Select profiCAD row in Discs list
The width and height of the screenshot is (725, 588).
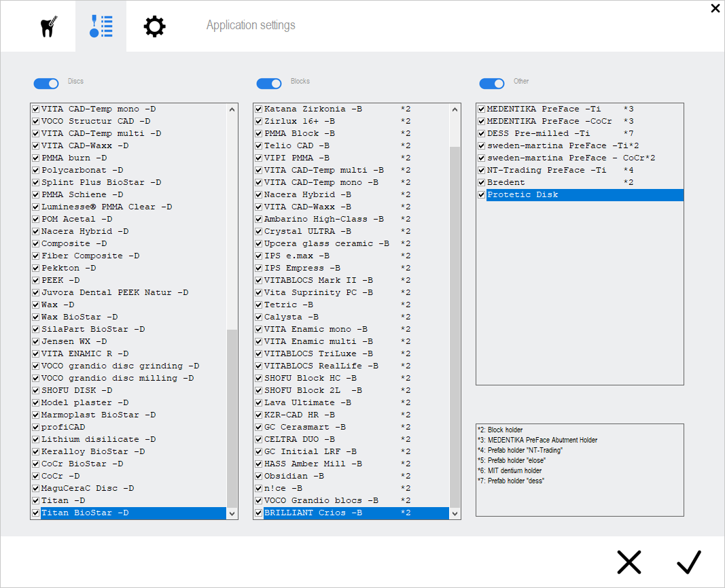point(129,427)
